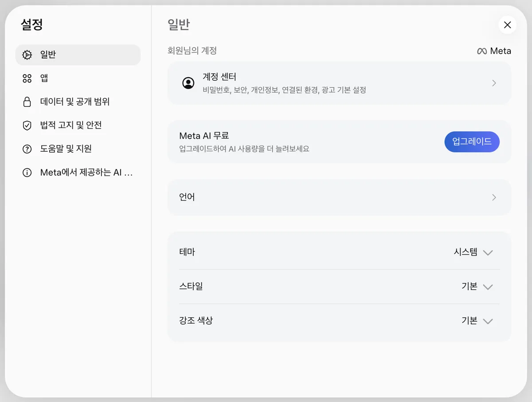The height and width of the screenshot is (402, 532).
Task: Click the info icon for Meta에서 제공하는 AI
Action: click(x=27, y=173)
